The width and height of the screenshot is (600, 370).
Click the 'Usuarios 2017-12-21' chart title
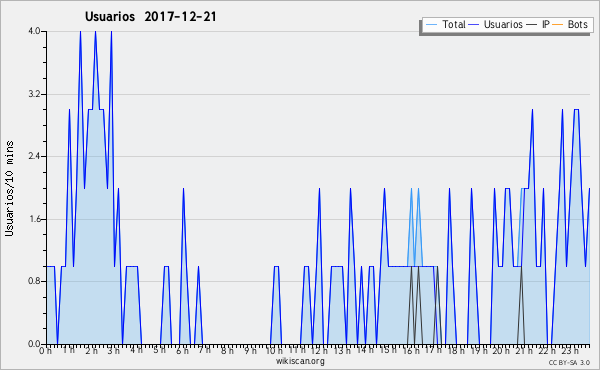click(x=151, y=17)
